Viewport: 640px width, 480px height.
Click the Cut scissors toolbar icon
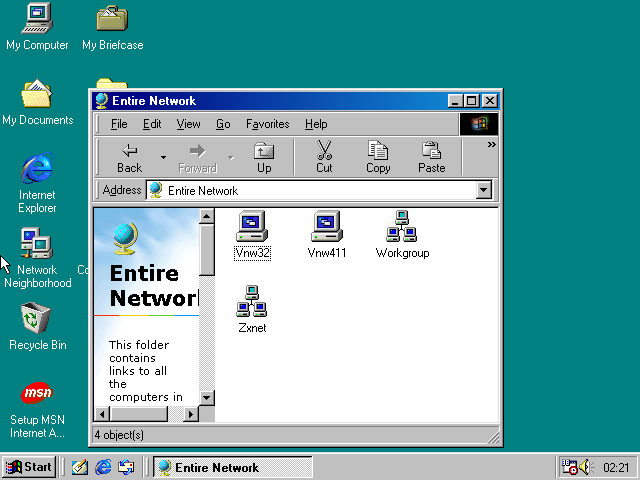[324, 158]
